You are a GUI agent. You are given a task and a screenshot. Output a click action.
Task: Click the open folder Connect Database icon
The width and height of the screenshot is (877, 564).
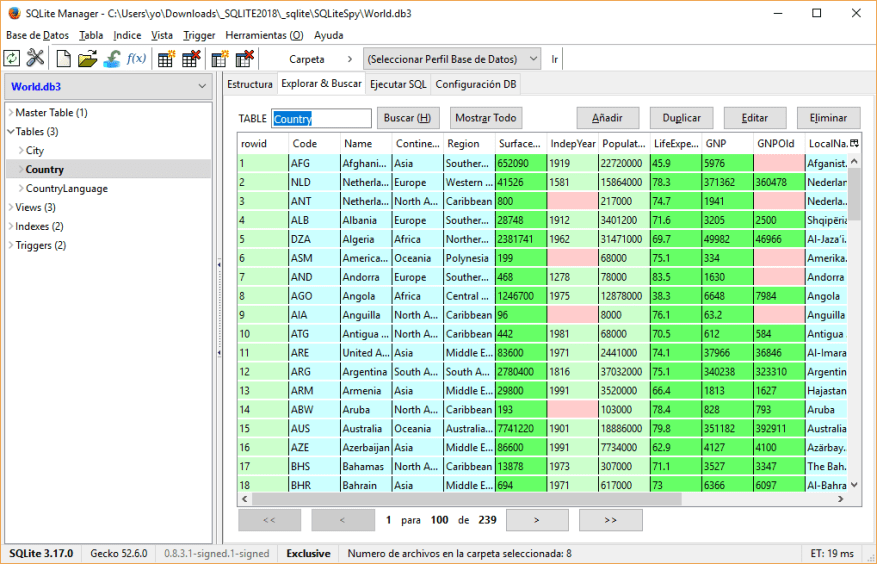[87, 59]
